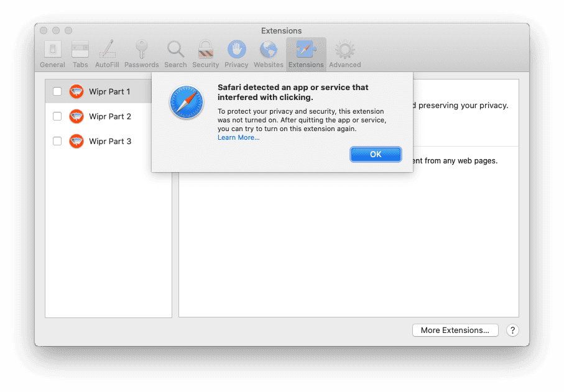The width and height of the screenshot is (564, 392).
Task: Select the Search magnifier icon
Action: [175, 49]
